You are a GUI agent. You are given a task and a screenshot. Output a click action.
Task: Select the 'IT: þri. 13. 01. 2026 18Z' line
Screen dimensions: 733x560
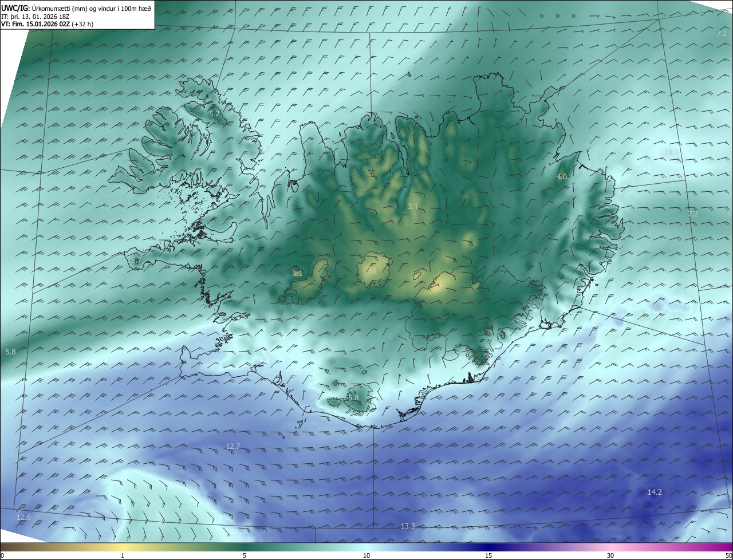point(36,17)
